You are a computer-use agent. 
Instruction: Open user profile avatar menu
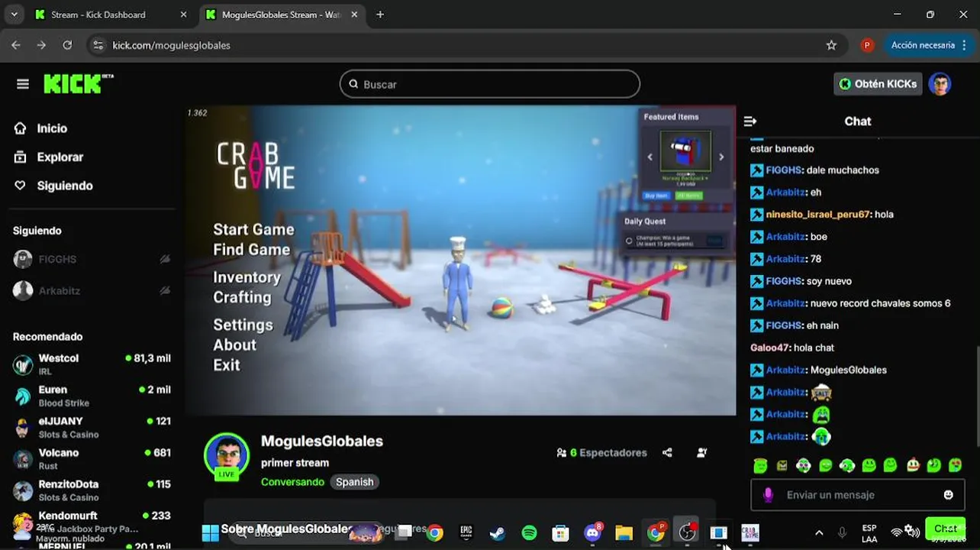point(940,84)
